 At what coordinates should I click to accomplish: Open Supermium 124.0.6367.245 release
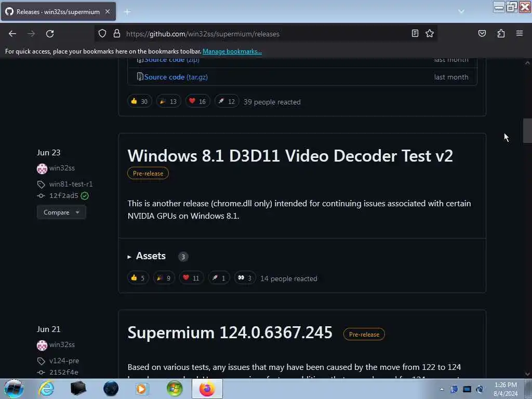(230, 332)
